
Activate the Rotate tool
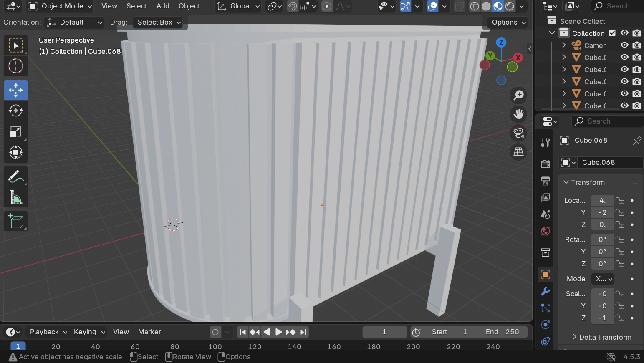(16, 111)
